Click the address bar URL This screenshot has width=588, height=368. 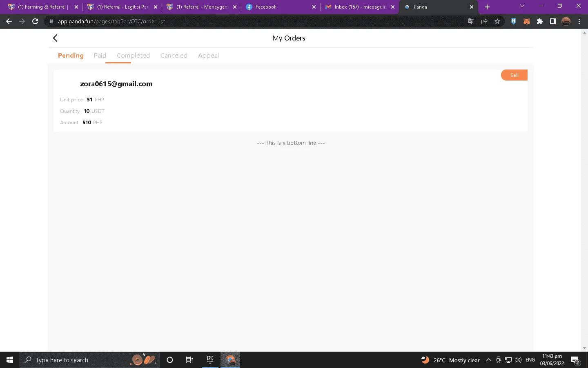[x=111, y=21]
